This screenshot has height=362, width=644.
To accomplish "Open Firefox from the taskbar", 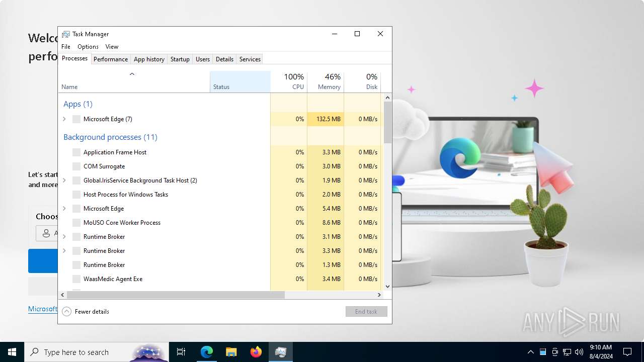I will [256, 352].
